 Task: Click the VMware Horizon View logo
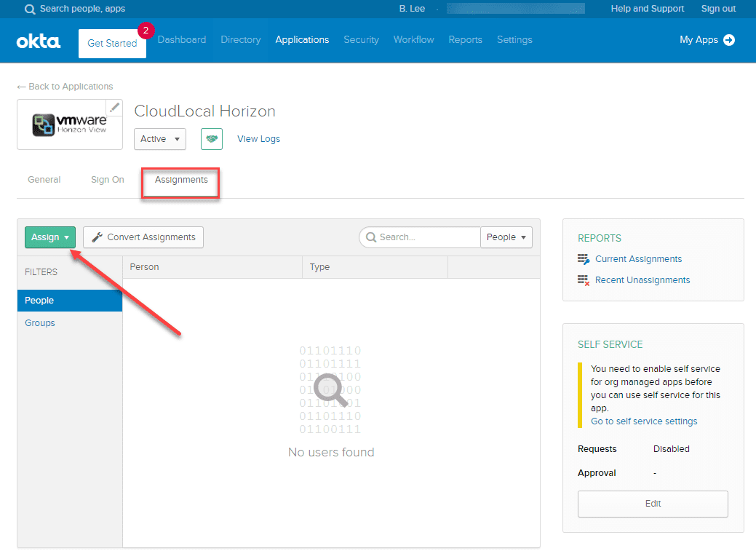click(69, 125)
